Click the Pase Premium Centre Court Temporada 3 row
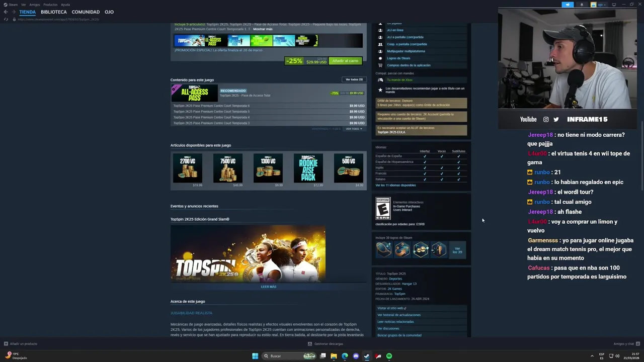This screenshot has height=362, width=644. [x=269, y=123]
